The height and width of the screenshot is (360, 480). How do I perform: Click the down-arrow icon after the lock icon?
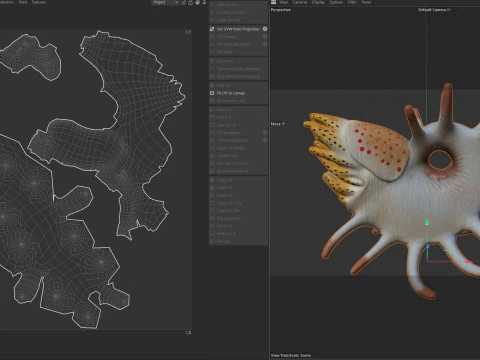click(204, 2)
